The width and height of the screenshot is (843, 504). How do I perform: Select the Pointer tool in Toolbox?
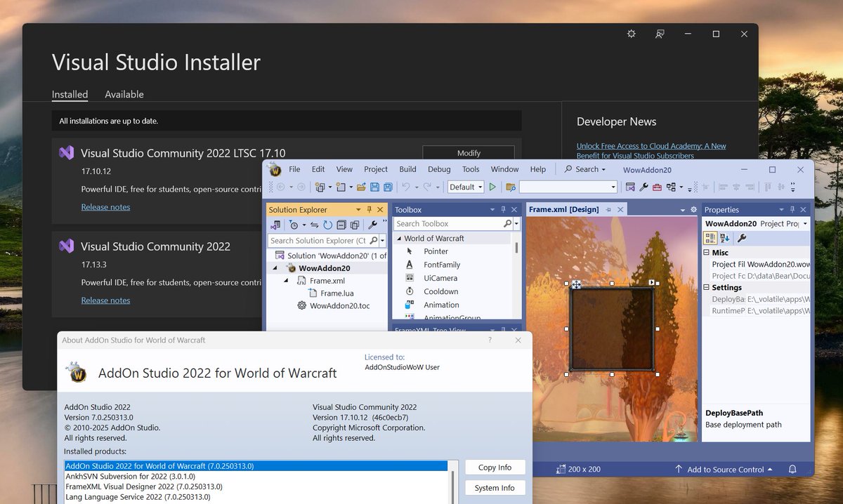coord(436,251)
